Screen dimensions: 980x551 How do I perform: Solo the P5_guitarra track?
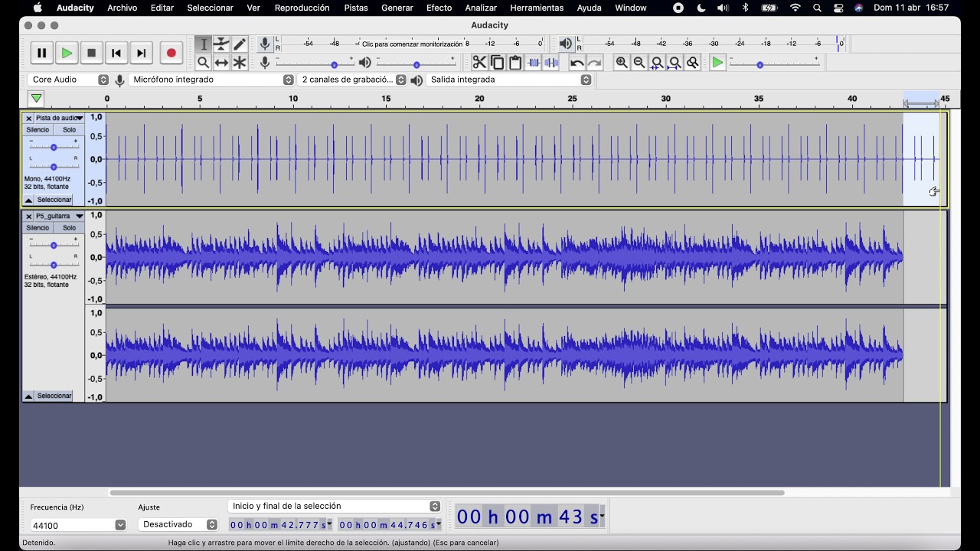tap(69, 227)
